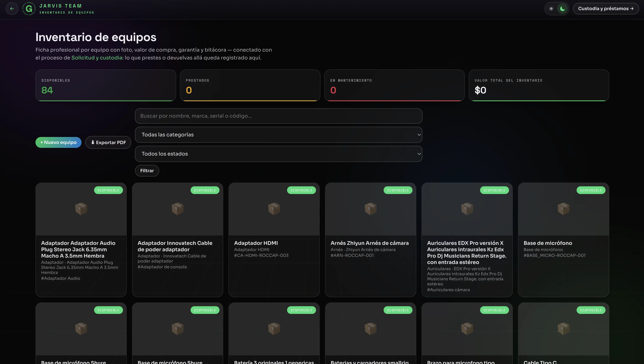Click the Valor total del inventario card
This screenshot has height=364, width=644.
coord(539,85)
